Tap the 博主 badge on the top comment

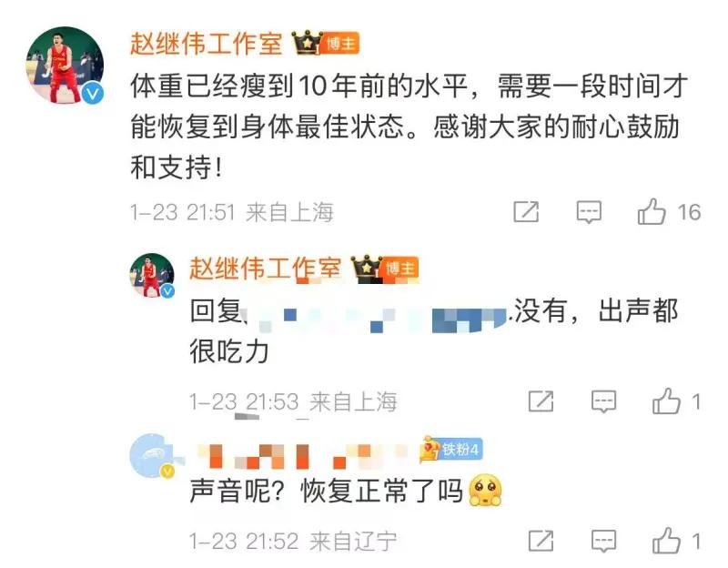click(x=340, y=44)
